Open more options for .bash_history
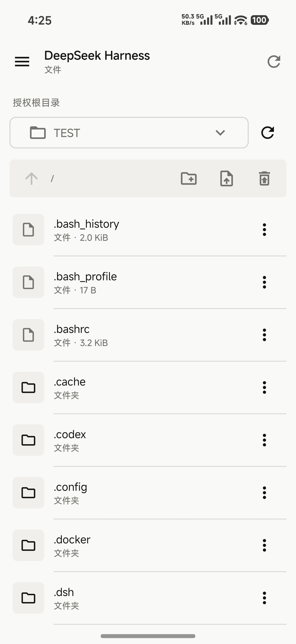 pyautogui.click(x=264, y=230)
